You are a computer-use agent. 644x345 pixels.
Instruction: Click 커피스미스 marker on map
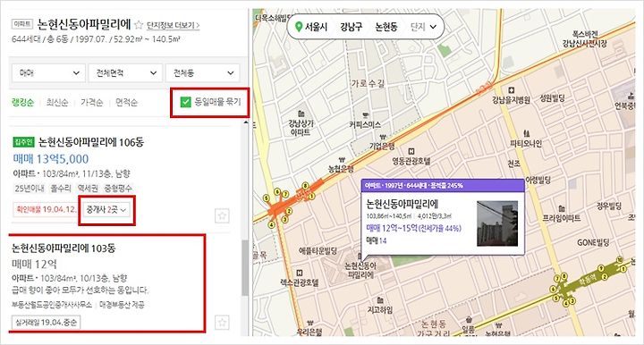(365, 121)
